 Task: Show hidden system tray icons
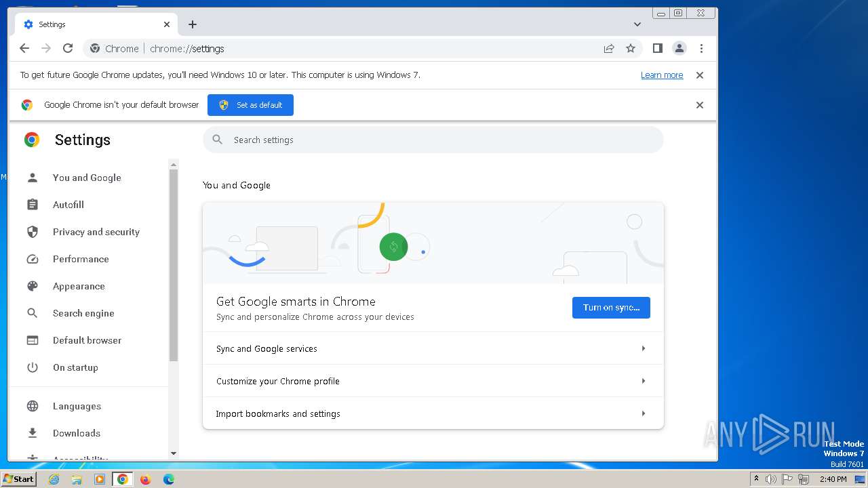point(756,479)
